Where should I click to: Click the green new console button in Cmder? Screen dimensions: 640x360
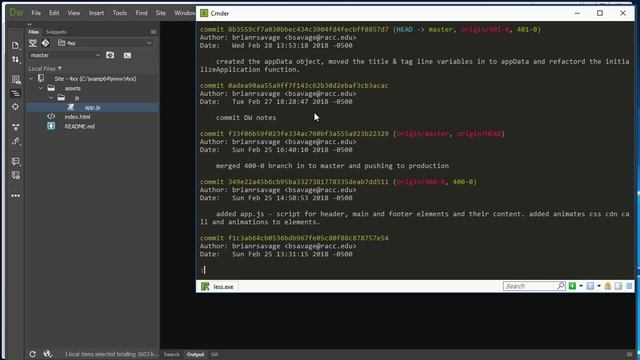pos(572,286)
